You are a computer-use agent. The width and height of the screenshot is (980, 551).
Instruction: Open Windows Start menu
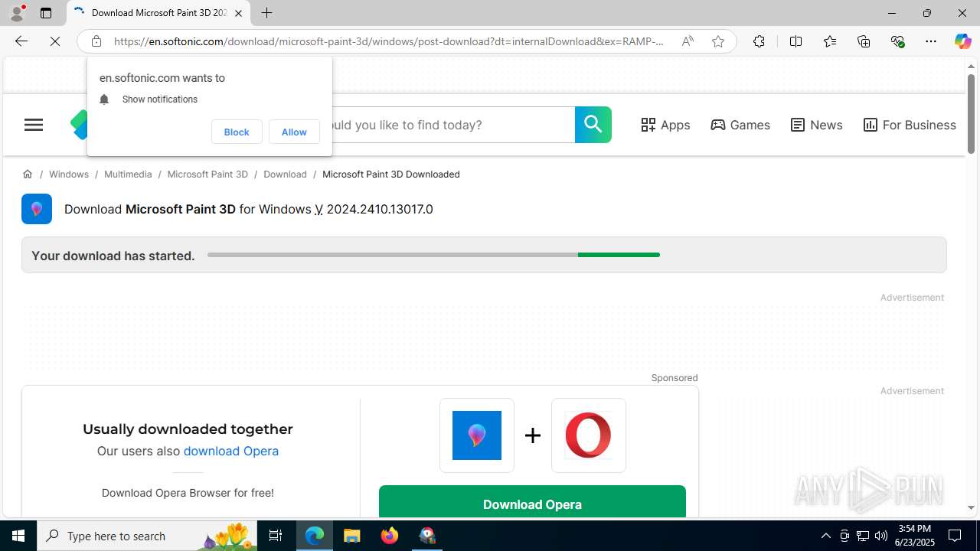(18, 536)
